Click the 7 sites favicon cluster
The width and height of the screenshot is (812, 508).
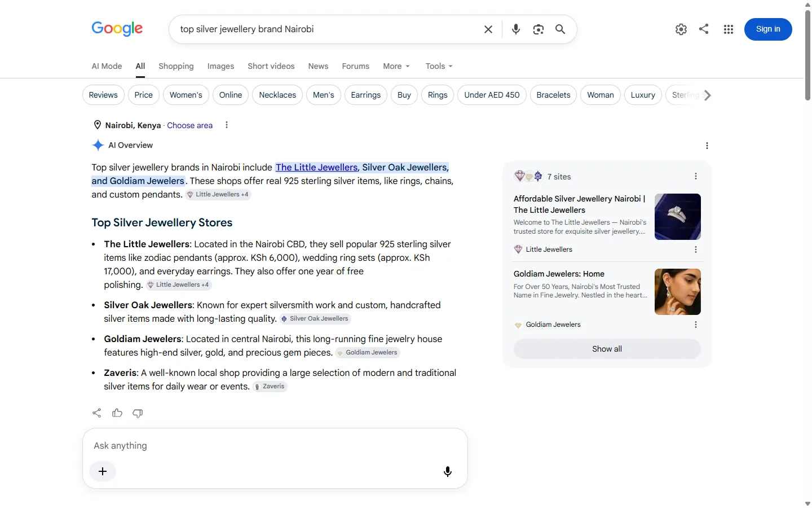point(528,177)
